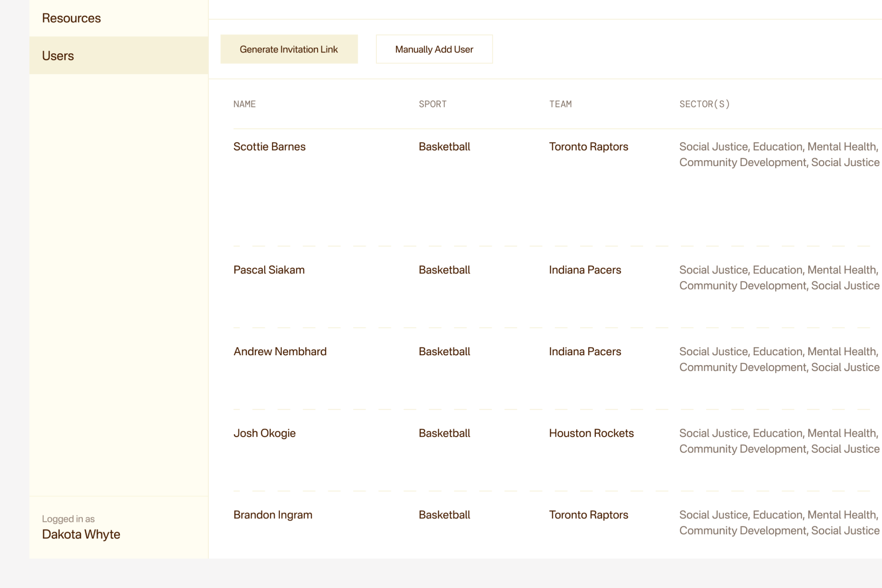Click sectors text in Pascal Siakam row
This screenshot has width=882, height=588.
[x=779, y=278]
